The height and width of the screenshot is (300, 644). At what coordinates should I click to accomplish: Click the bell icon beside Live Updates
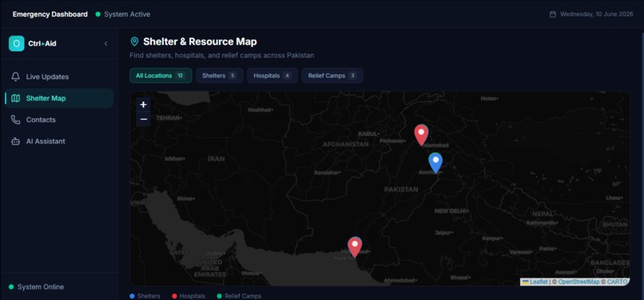[x=16, y=77]
